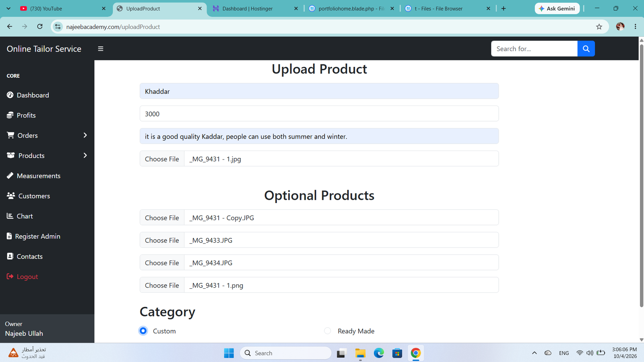This screenshot has height=362, width=644.
Task: Switch to Dashboard | Hostinger tab
Action: click(256, 8)
